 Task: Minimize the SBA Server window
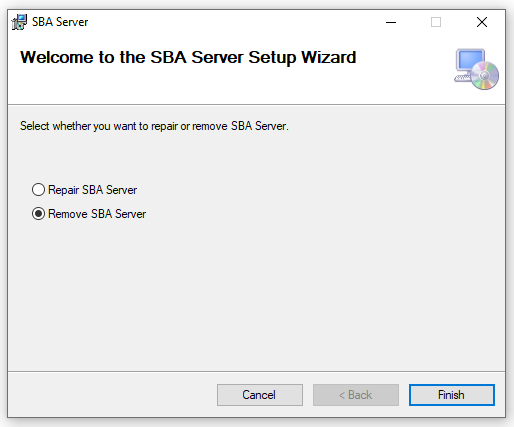[x=391, y=22]
